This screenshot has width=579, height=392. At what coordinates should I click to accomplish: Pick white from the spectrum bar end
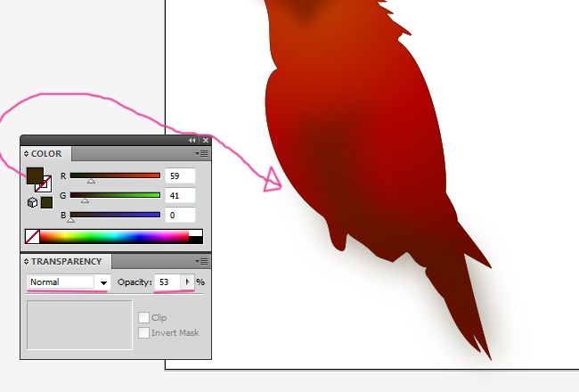click(196, 233)
